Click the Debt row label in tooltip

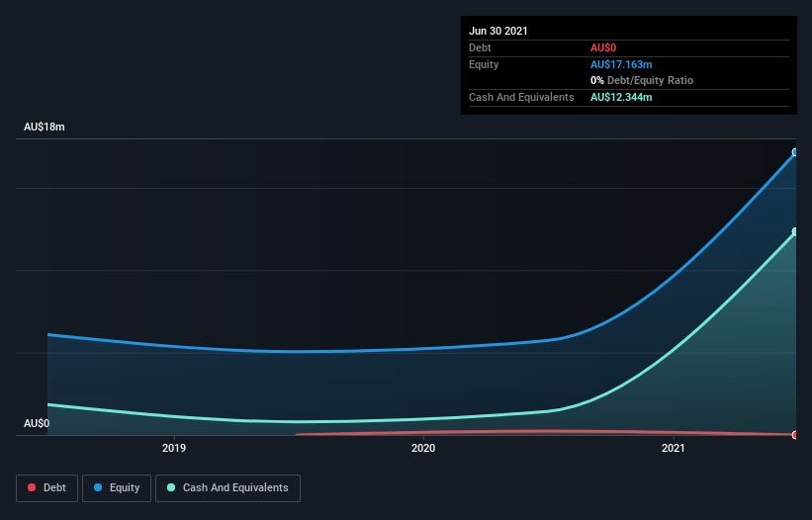point(480,47)
